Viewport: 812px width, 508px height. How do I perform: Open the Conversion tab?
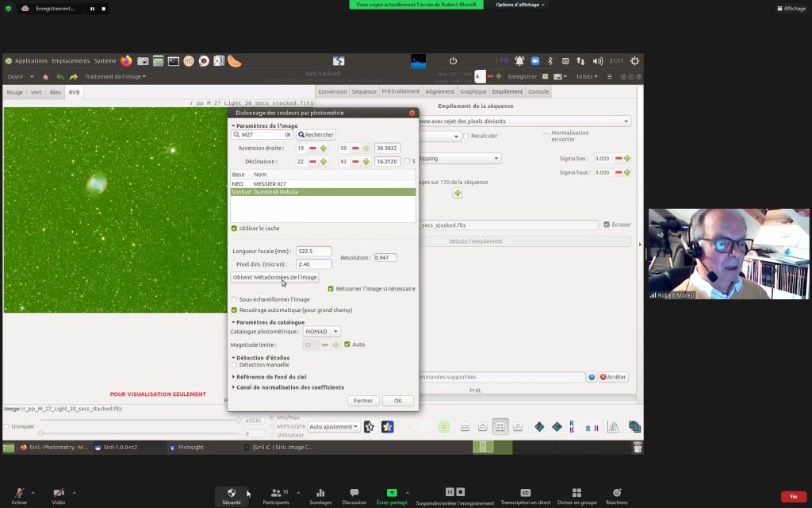332,92
